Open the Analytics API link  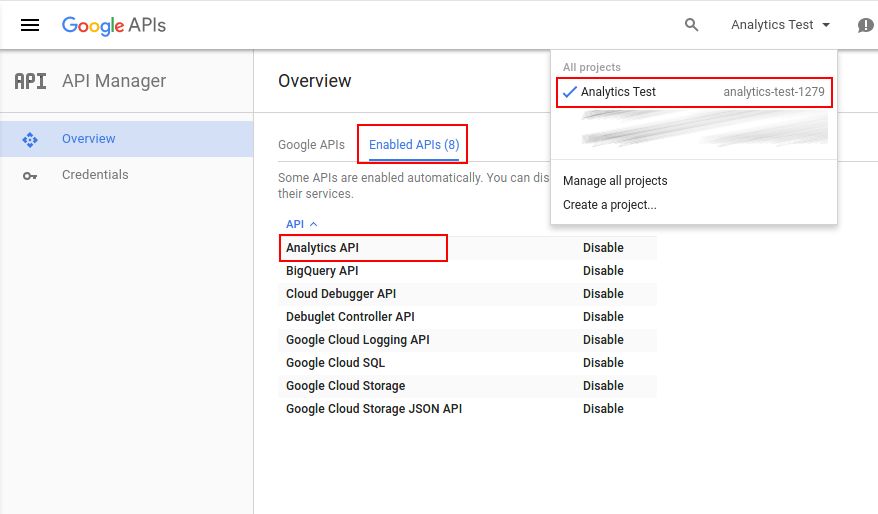pos(323,247)
